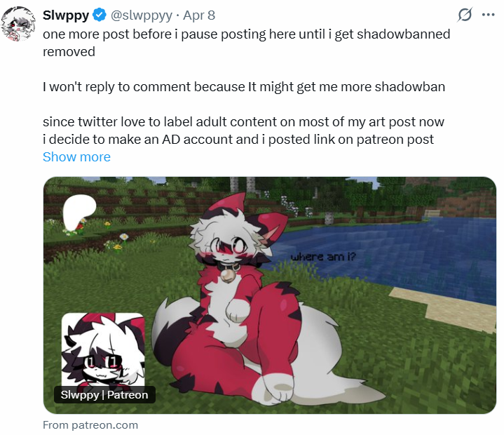The height and width of the screenshot is (435, 504).
Task: Click the blue verified checkmark badge
Action: (100, 15)
